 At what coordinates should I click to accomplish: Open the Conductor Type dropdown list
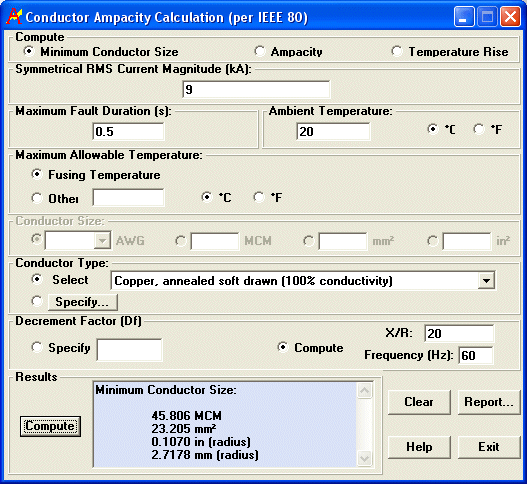[486, 281]
